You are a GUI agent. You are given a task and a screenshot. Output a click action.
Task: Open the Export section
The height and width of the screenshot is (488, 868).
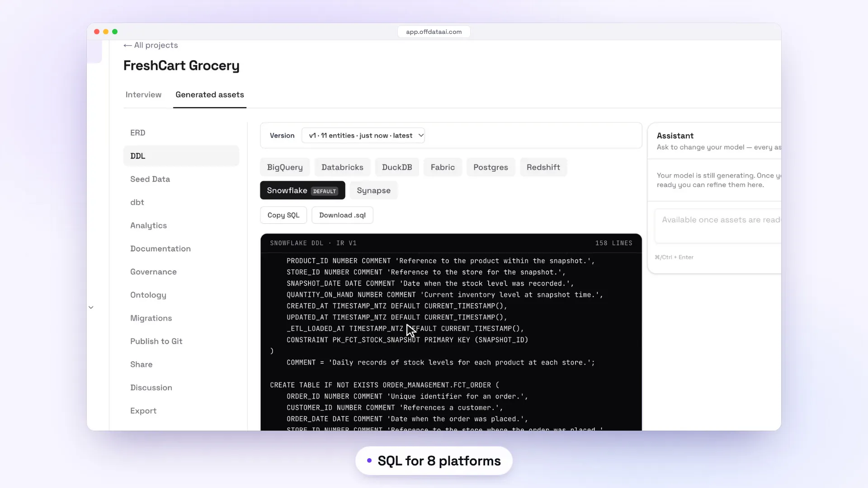pos(181,411)
